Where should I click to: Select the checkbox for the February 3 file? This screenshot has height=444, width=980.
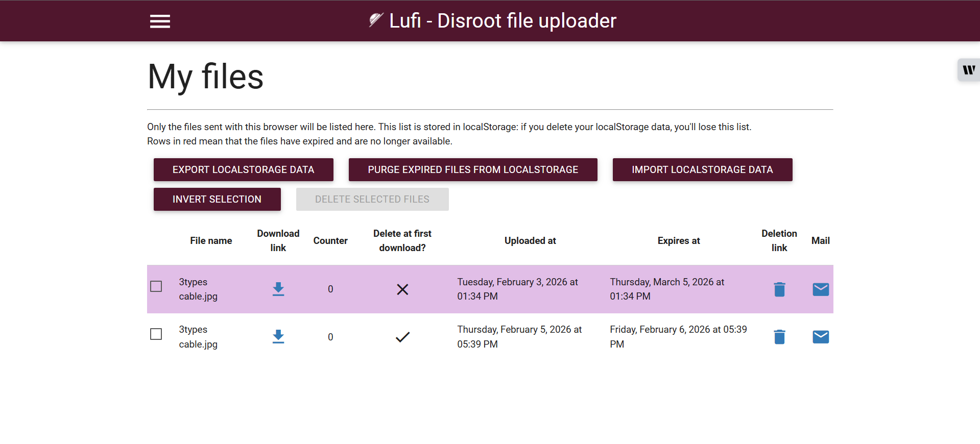(x=156, y=286)
